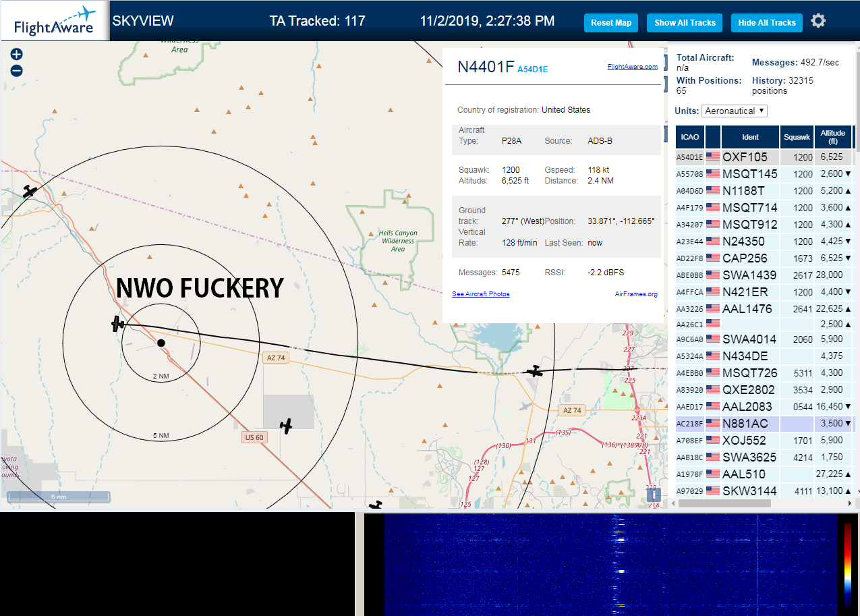The height and width of the screenshot is (616, 860).
Task: Select the N421ER aircraft row
Action: tap(765, 292)
